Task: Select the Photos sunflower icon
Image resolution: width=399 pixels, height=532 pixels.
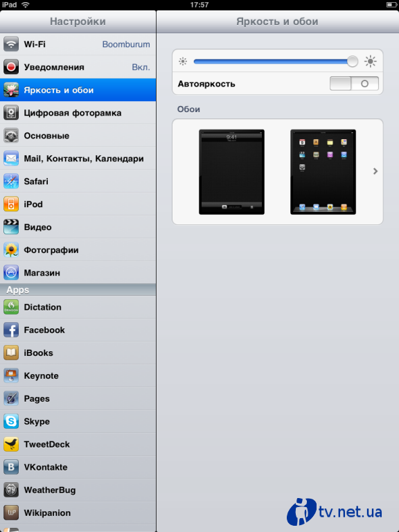Action: 11,250
